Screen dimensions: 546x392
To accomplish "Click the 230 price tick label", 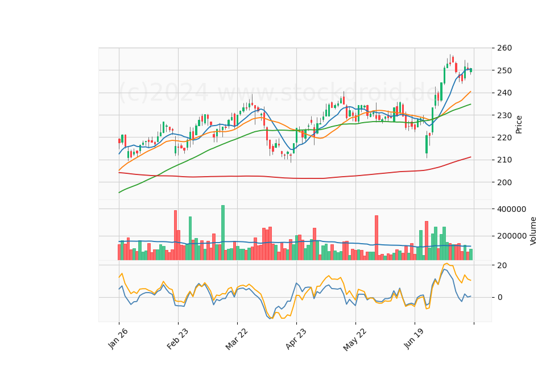I will coord(504,115).
